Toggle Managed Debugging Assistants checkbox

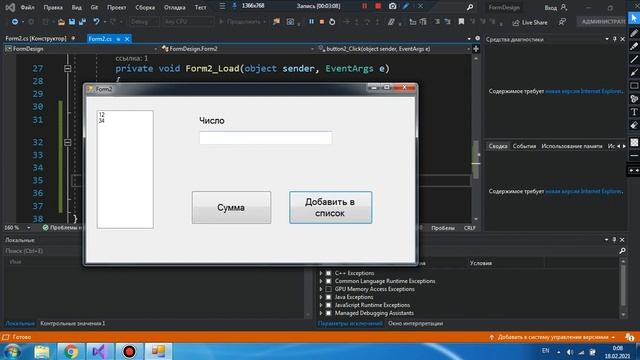[x=329, y=313]
